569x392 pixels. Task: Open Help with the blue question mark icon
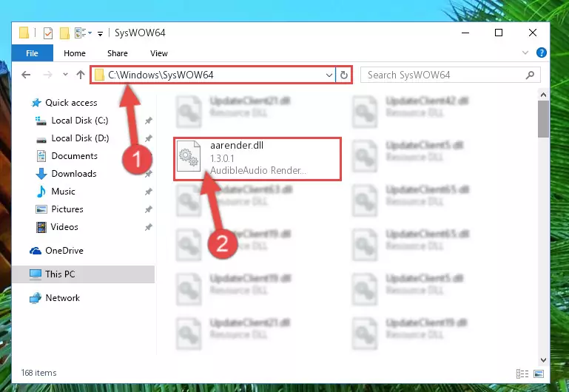point(541,53)
